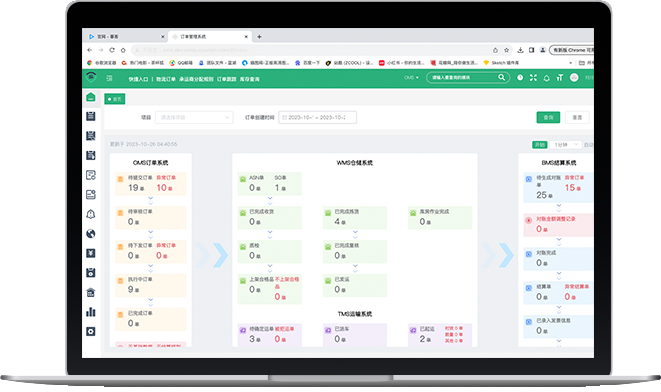The width and height of the screenshot is (661, 392).
Task: Toggle fullscreen with the header expand icon
Action: coord(533,78)
